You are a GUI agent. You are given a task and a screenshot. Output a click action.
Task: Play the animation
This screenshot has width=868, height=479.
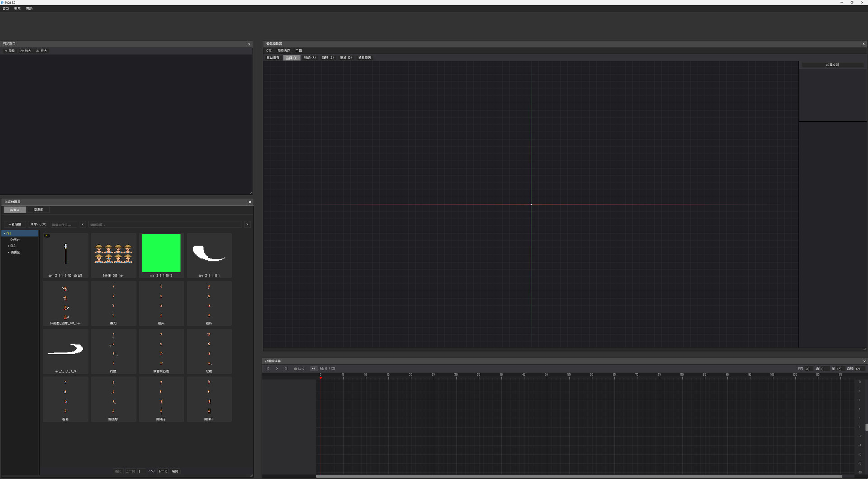pos(277,369)
